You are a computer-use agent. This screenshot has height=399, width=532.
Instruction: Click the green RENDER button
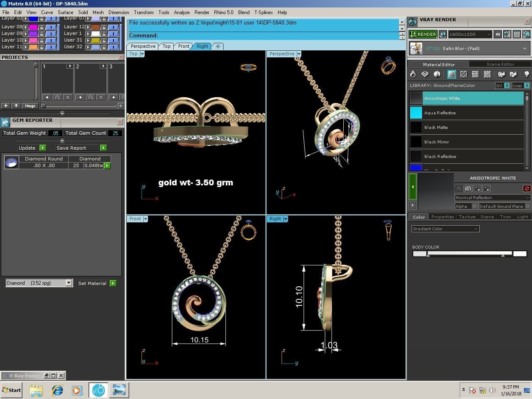423,34
